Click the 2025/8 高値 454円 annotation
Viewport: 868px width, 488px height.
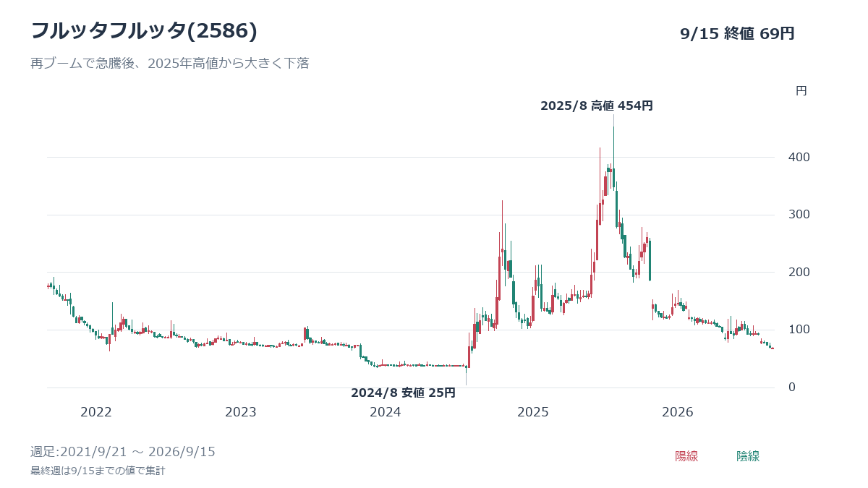pos(597,106)
